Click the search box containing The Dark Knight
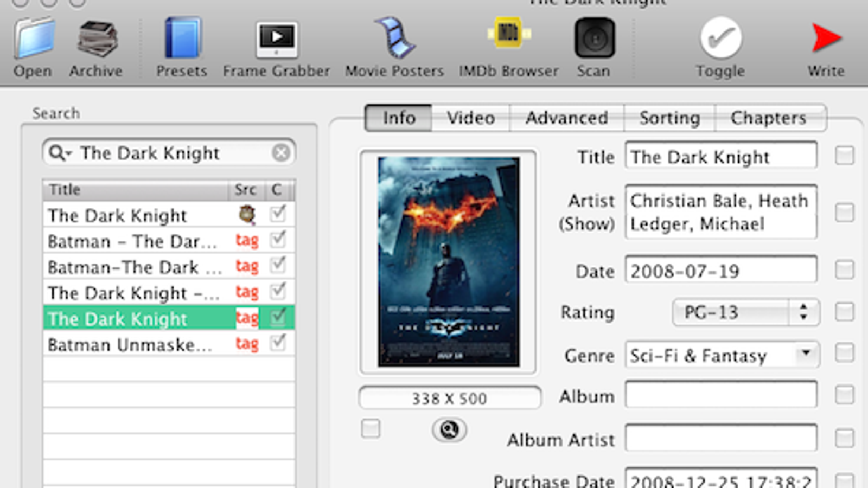Viewport: 868px width, 488px height. [169, 153]
